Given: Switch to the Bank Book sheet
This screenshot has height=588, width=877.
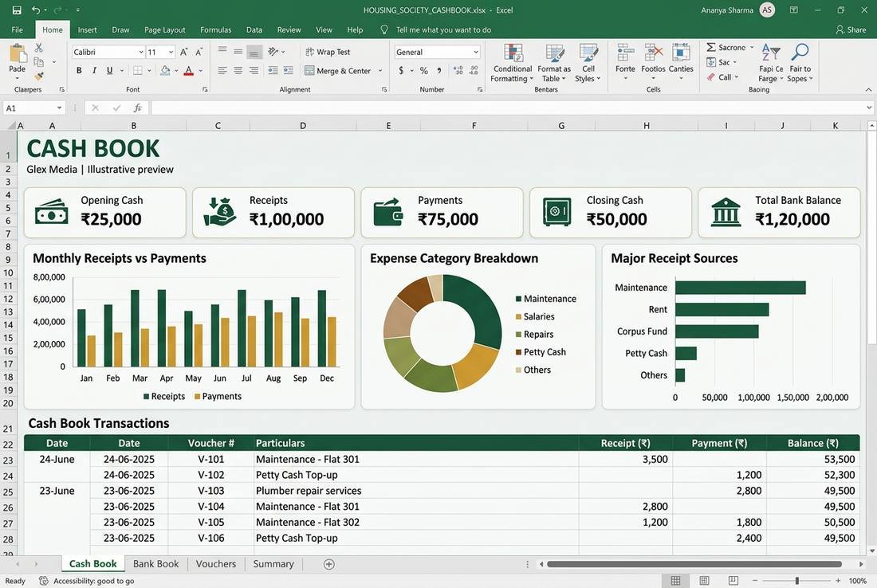Looking at the screenshot, I should tap(156, 564).
